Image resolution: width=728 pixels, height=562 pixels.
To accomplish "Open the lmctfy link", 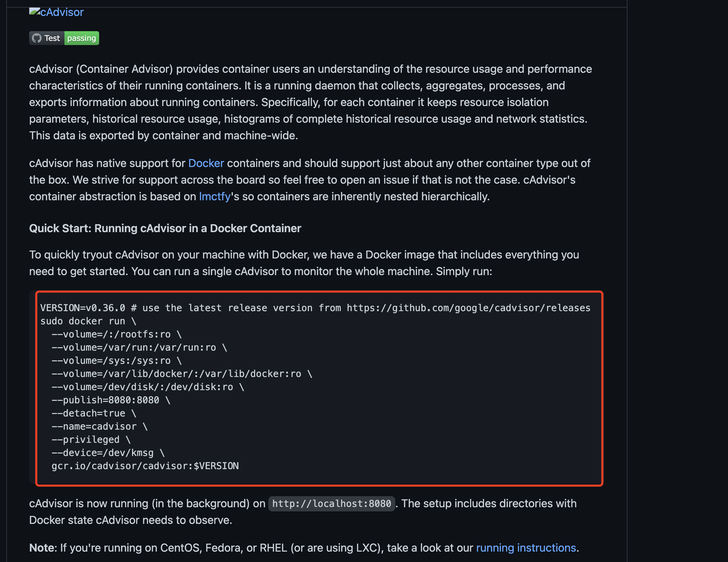I will 215,196.
